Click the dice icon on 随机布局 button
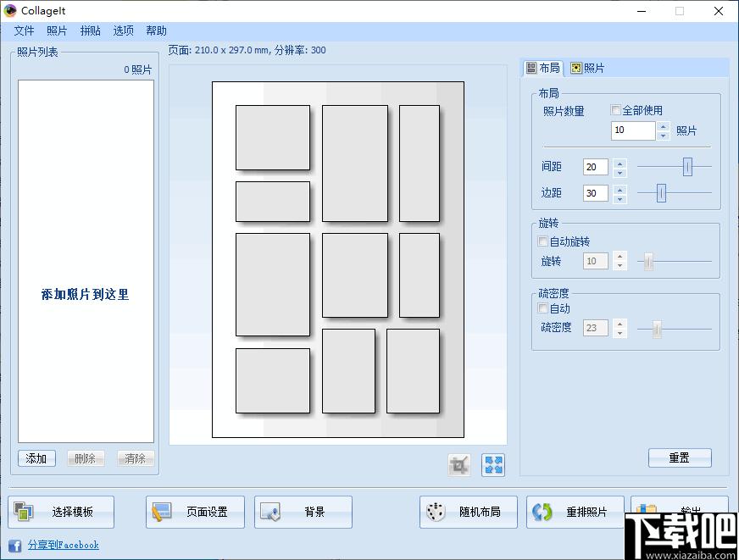Image resolution: width=739 pixels, height=560 pixels. click(436, 512)
